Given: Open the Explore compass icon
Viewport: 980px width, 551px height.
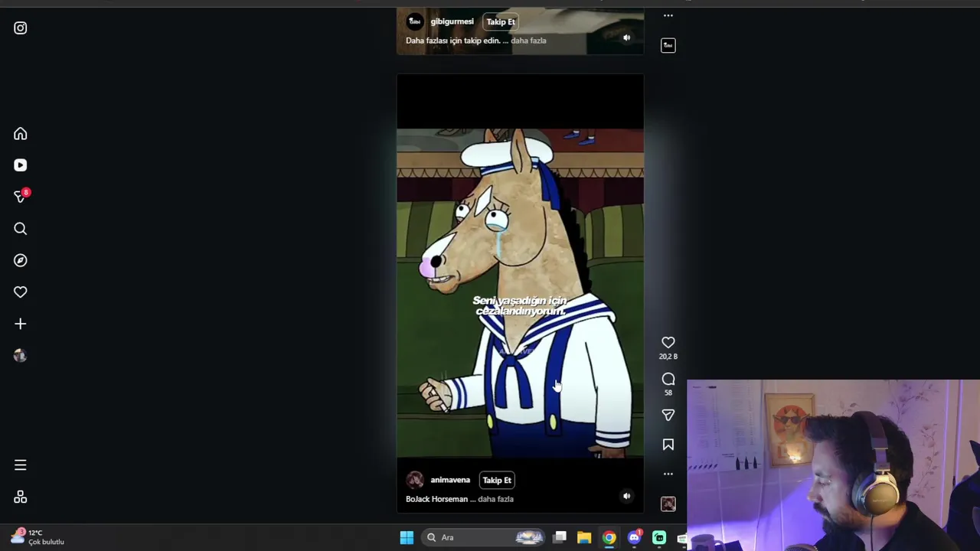Looking at the screenshot, I should click(21, 260).
